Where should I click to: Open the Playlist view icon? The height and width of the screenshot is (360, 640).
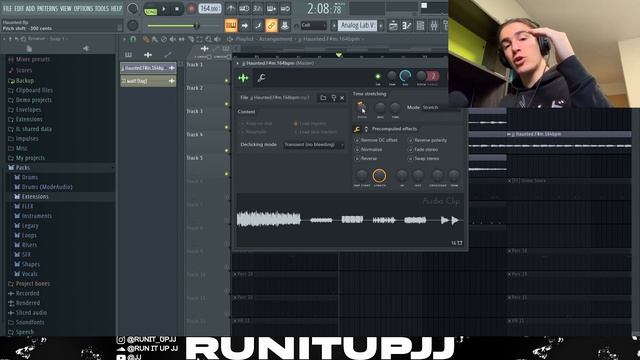point(393,26)
